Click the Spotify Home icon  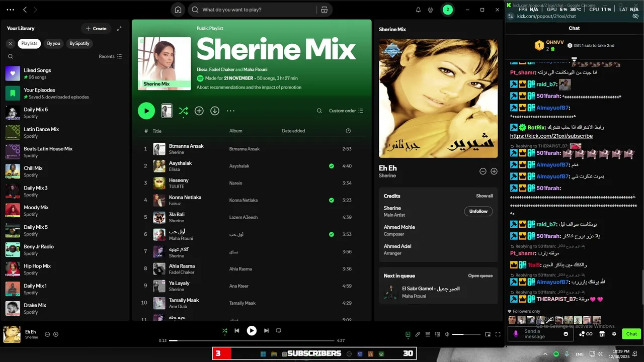pyautogui.click(x=178, y=10)
